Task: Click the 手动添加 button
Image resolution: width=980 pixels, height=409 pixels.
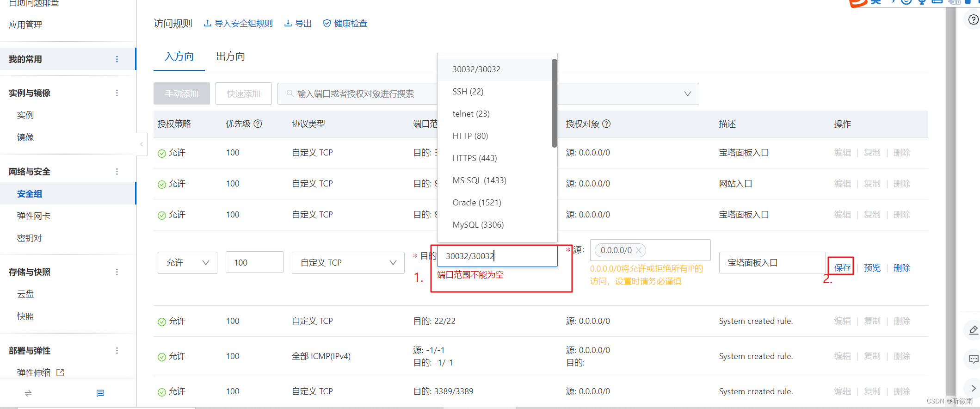Action: coord(182,94)
